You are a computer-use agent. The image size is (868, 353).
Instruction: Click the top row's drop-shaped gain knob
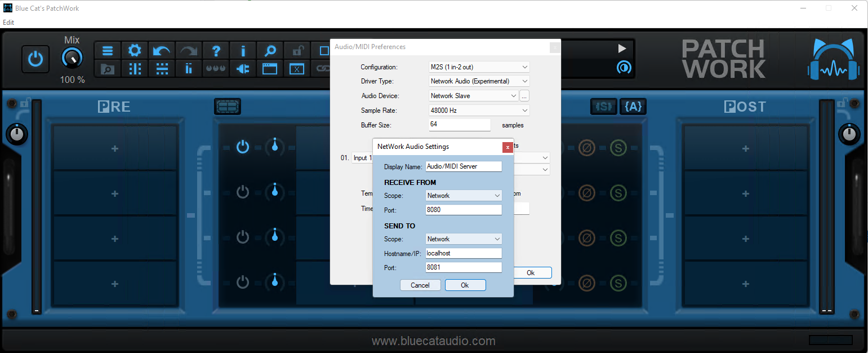(275, 146)
